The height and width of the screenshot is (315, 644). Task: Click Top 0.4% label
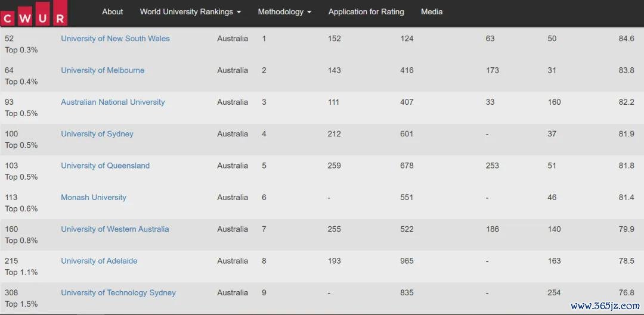(x=21, y=82)
